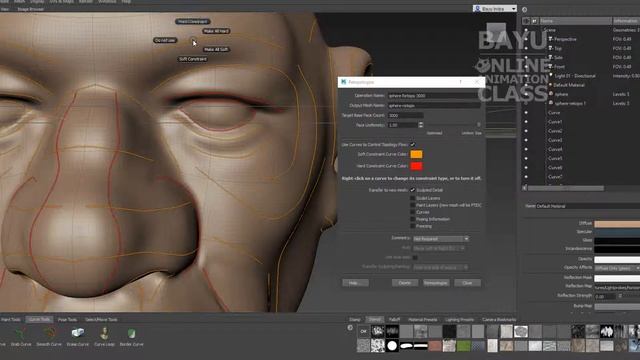Click the Default Material icon in object list
Image resolution: width=640 pixels, height=360 pixels.
coord(551,85)
